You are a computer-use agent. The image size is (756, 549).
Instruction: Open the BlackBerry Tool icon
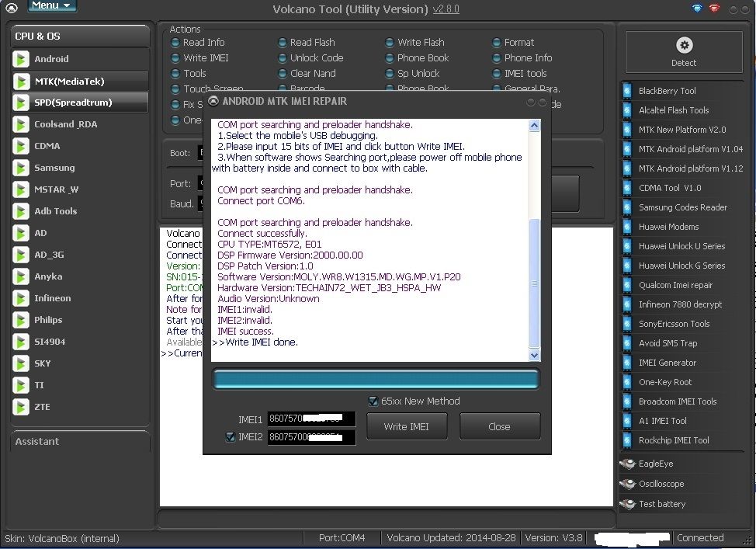click(627, 91)
